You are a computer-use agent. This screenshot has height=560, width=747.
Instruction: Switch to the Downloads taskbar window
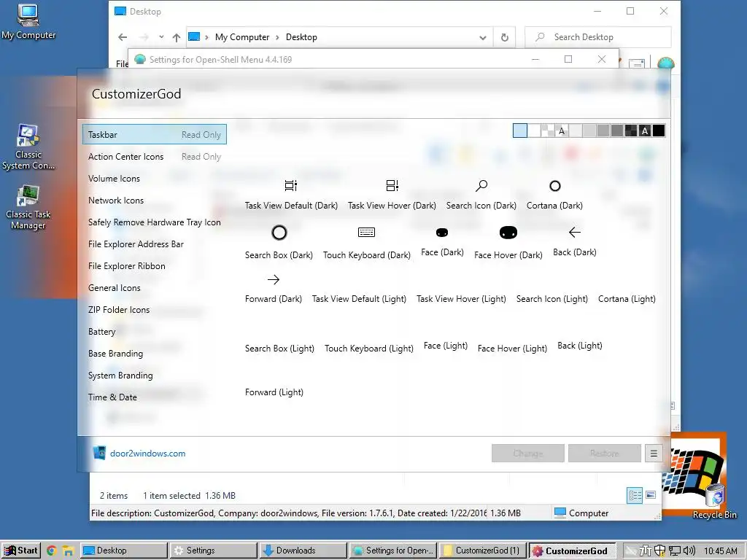click(303, 551)
